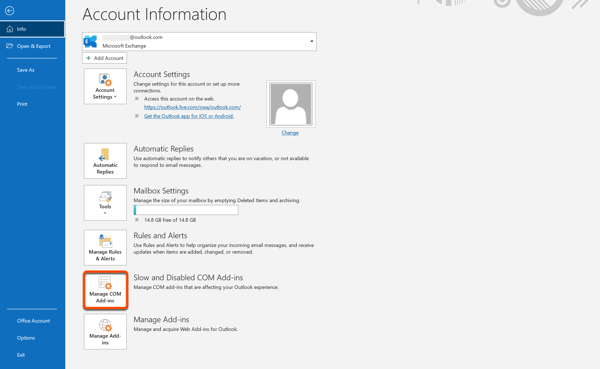
Task: Click the Exchange account icon
Action: [91, 41]
